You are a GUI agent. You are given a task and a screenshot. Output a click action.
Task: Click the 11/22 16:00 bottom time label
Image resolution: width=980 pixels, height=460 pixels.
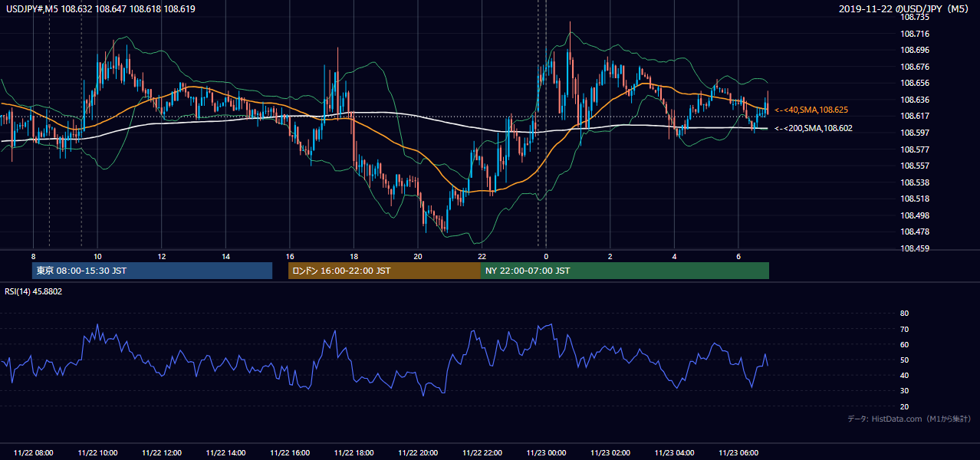point(290,453)
